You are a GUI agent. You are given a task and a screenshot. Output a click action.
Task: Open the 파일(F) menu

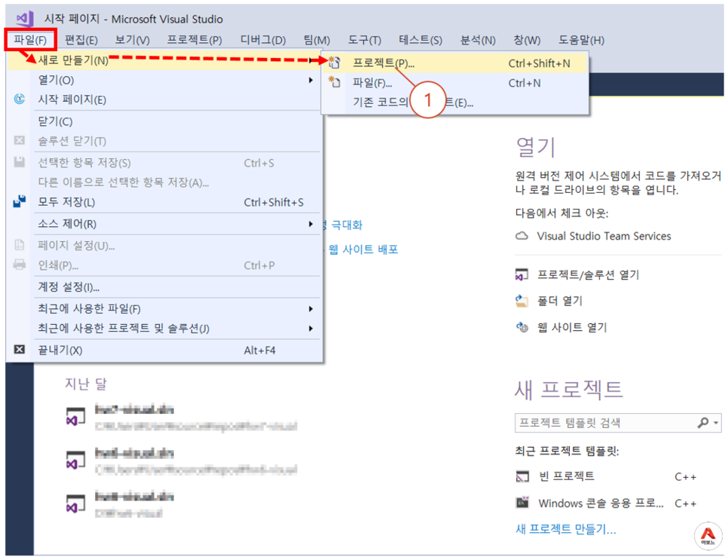tap(30, 39)
